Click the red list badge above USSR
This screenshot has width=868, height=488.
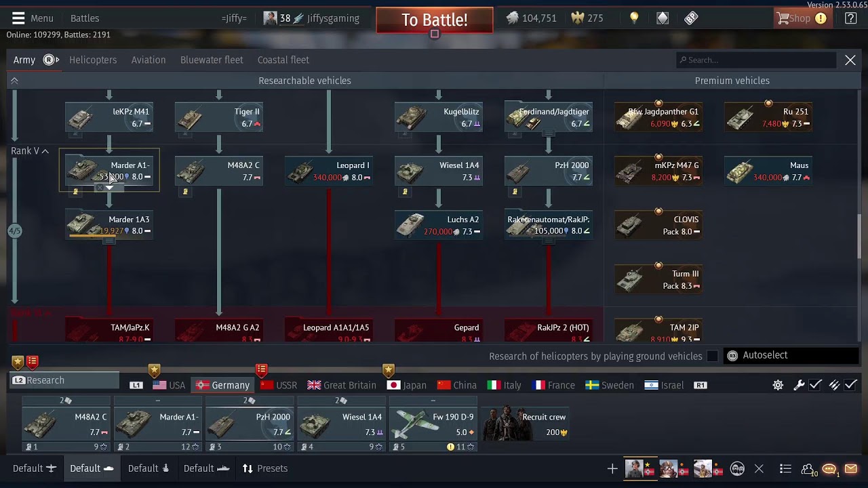coord(261,370)
